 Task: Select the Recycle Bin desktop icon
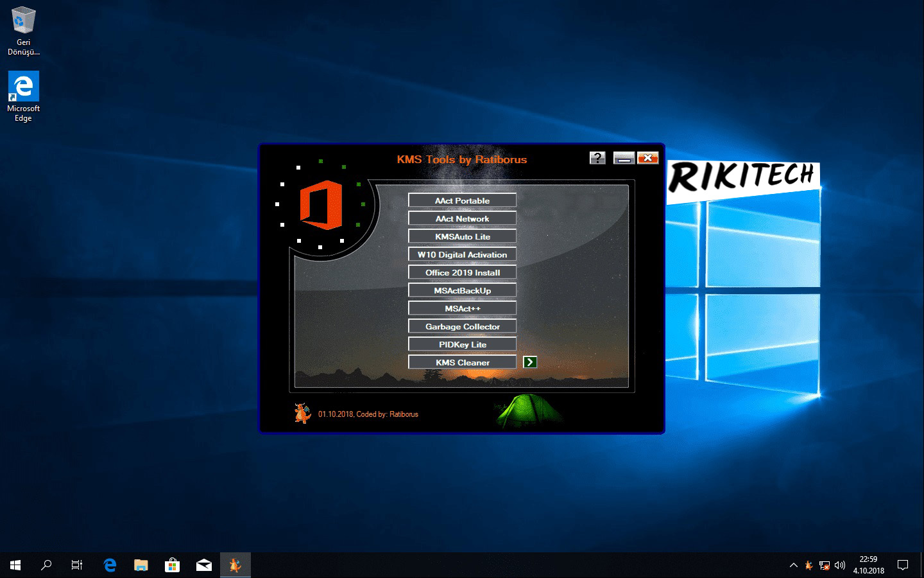[x=24, y=31]
